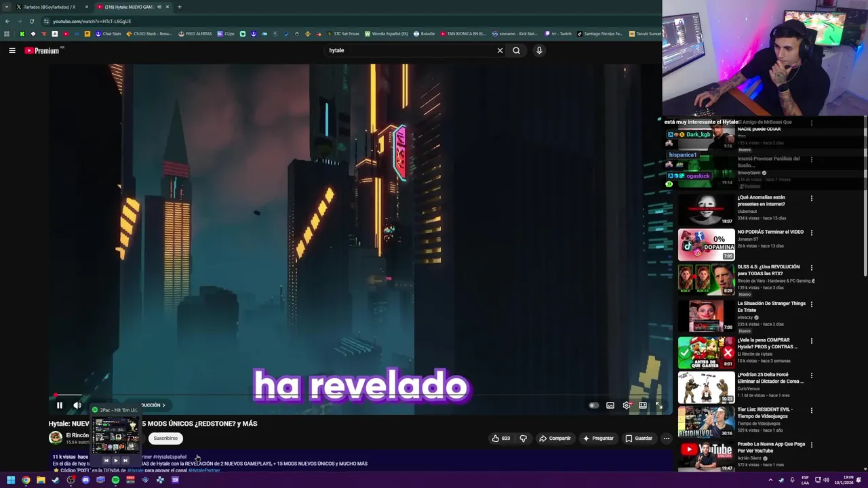Viewport: 868px width, 488px height.
Task: Open the Santiago Nicolas Fe bookmark
Action: pos(600,34)
